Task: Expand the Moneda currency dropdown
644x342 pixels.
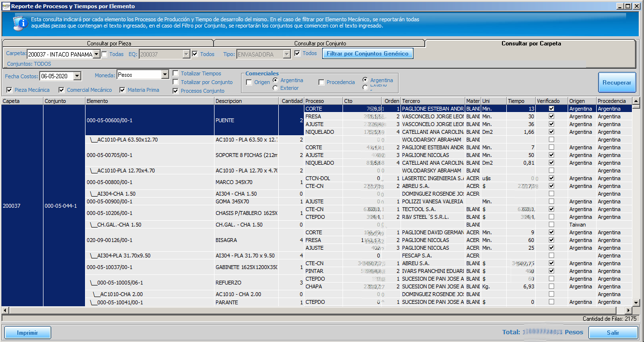Action: pyautogui.click(x=165, y=75)
